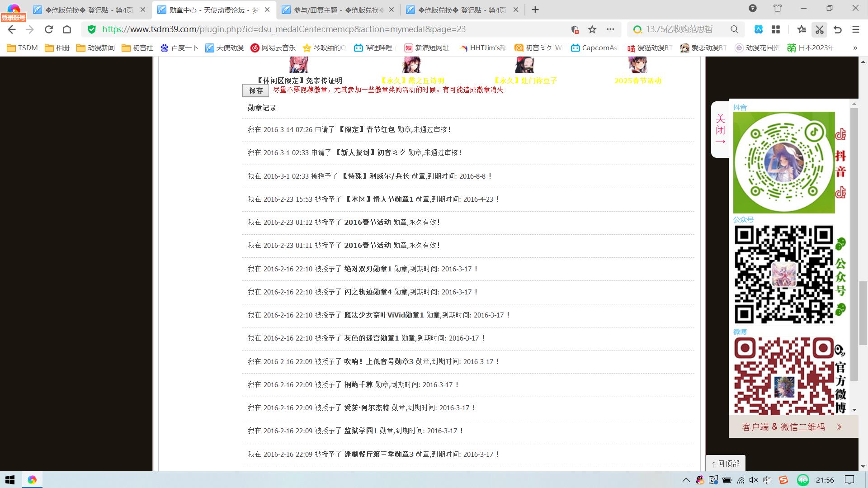
Task: Open the browser main menu
Action: click(855, 29)
